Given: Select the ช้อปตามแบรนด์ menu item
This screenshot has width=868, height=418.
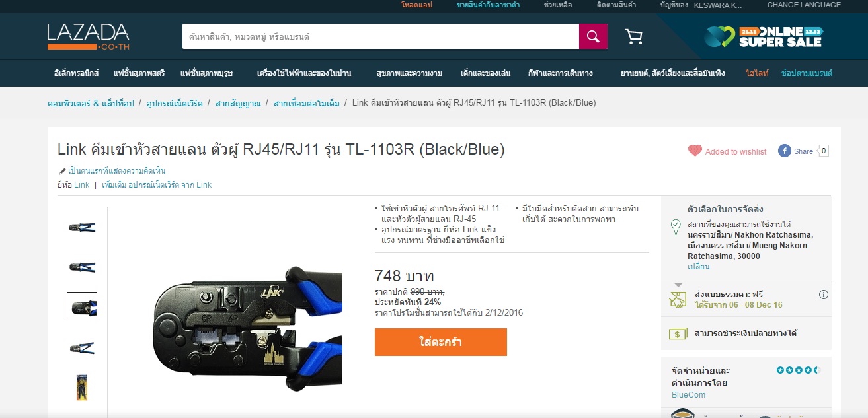Looking at the screenshot, I should tap(807, 73).
